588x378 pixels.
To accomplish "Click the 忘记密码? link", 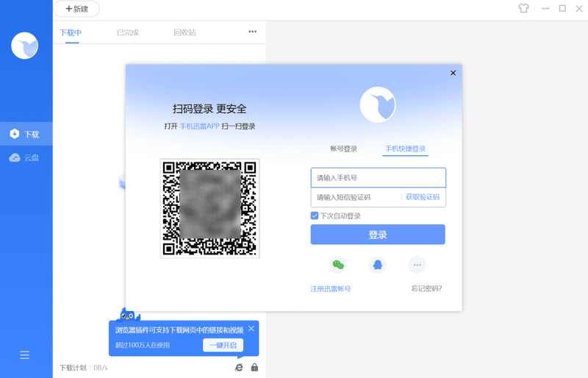I will tap(426, 289).
